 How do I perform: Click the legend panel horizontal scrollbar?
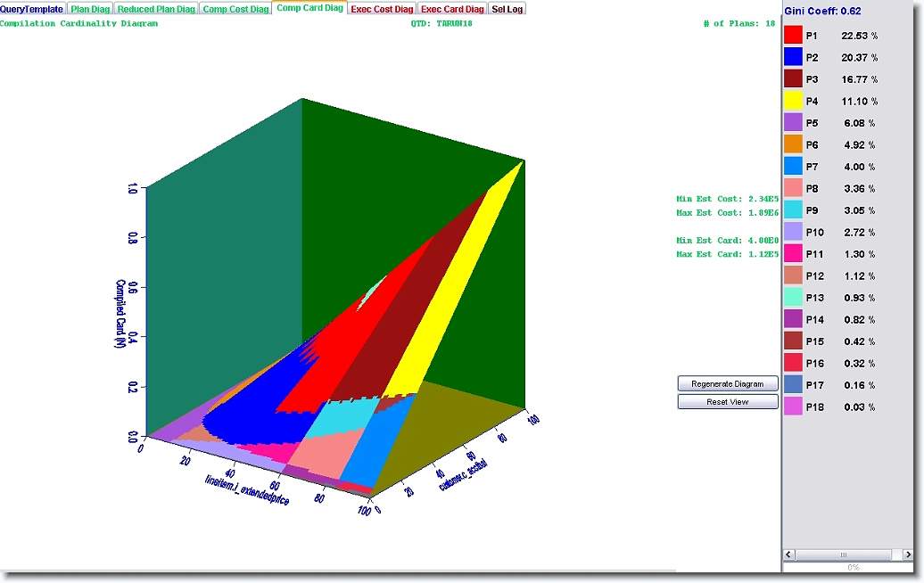coord(852,554)
